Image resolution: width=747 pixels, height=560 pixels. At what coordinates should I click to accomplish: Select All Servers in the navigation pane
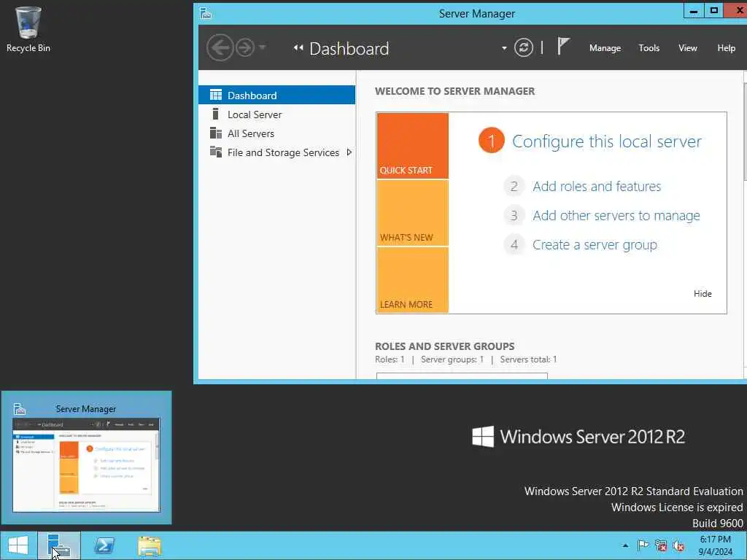click(276, 133)
